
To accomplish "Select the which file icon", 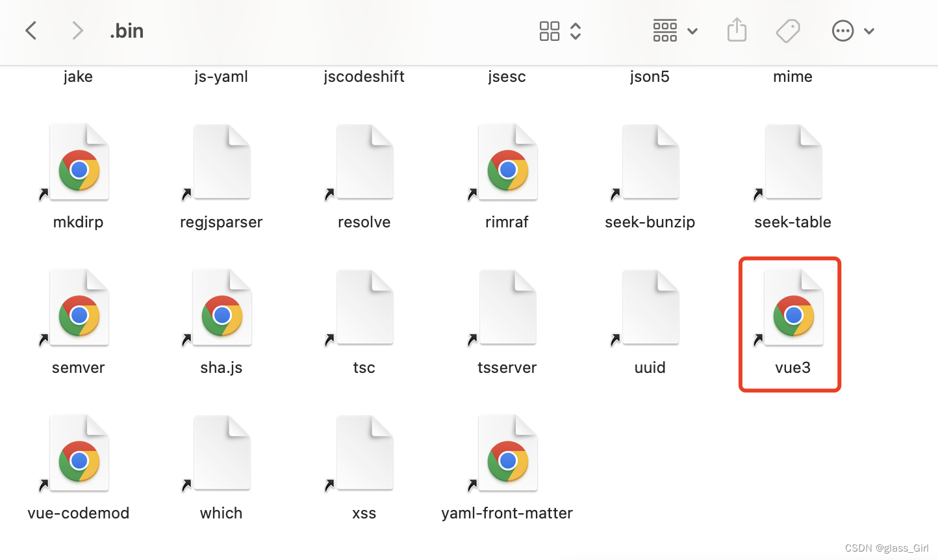I will coord(222,453).
